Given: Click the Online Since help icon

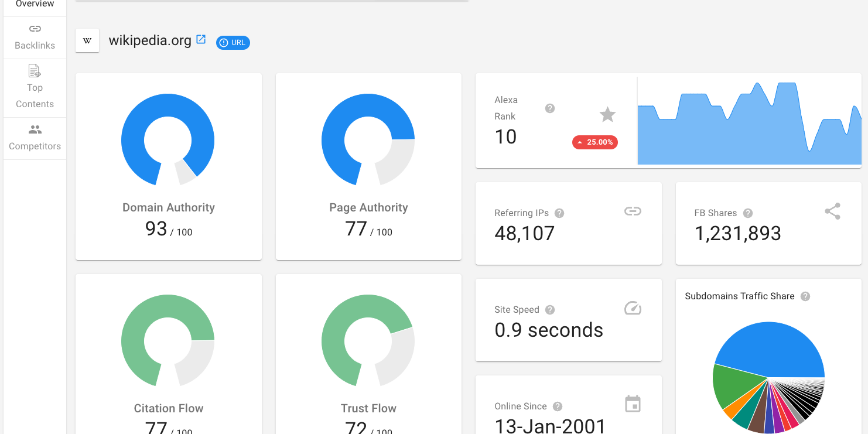Looking at the screenshot, I should 558,406.
